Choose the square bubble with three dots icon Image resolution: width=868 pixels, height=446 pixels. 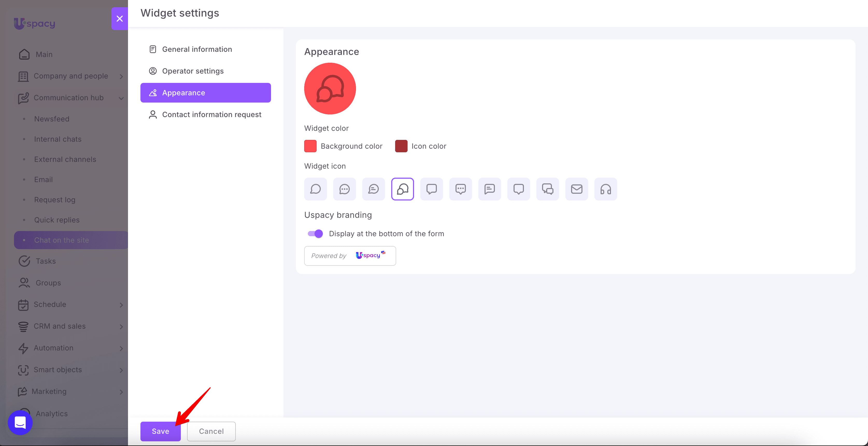pyautogui.click(x=460, y=189)
